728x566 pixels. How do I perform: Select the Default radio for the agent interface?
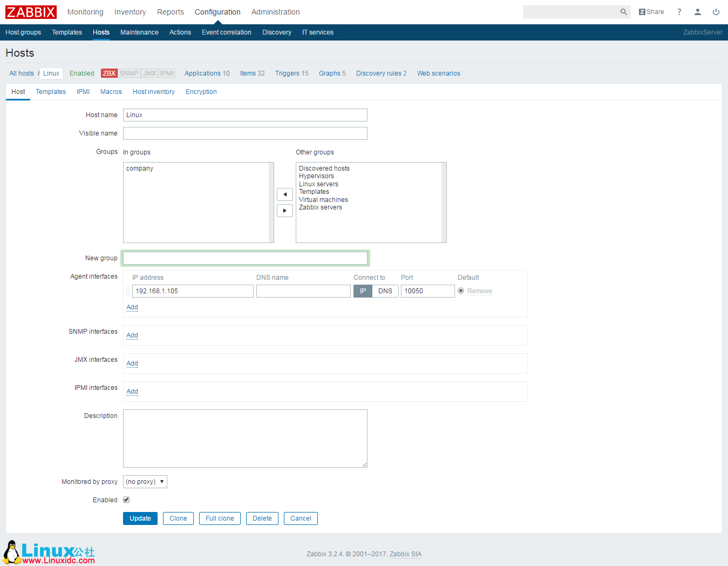click(461, 291)
